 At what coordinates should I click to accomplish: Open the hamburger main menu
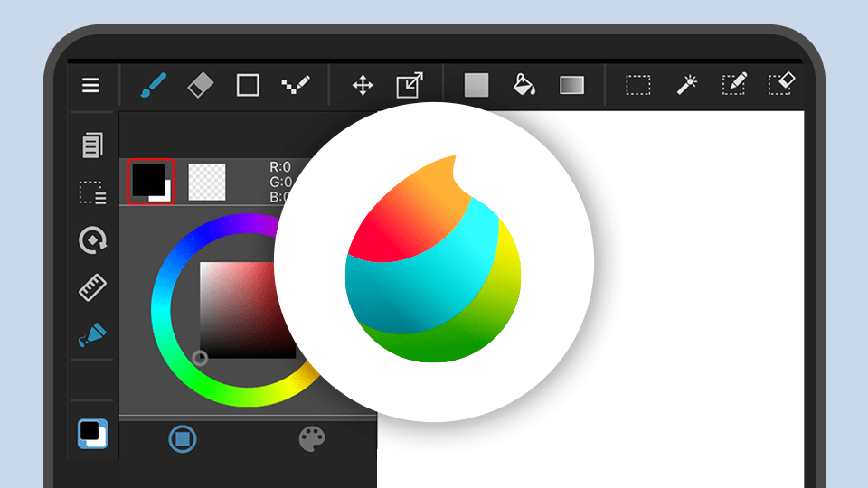pyautogui.click(x=90, y=86)
